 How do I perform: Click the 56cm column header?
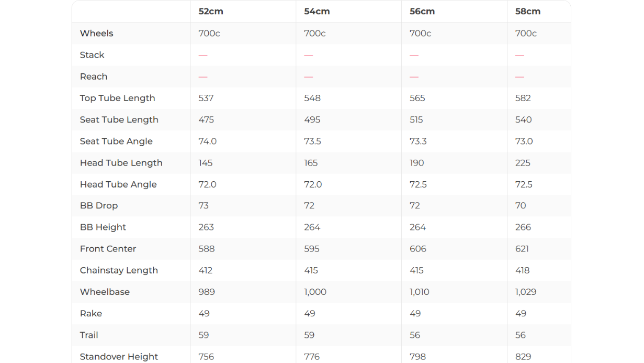pos(422,12)
